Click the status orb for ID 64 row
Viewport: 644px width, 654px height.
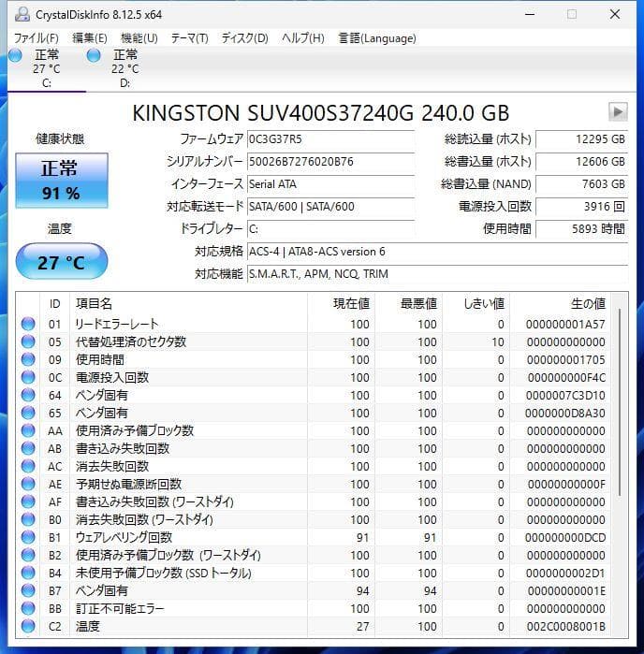pos(28,395)
